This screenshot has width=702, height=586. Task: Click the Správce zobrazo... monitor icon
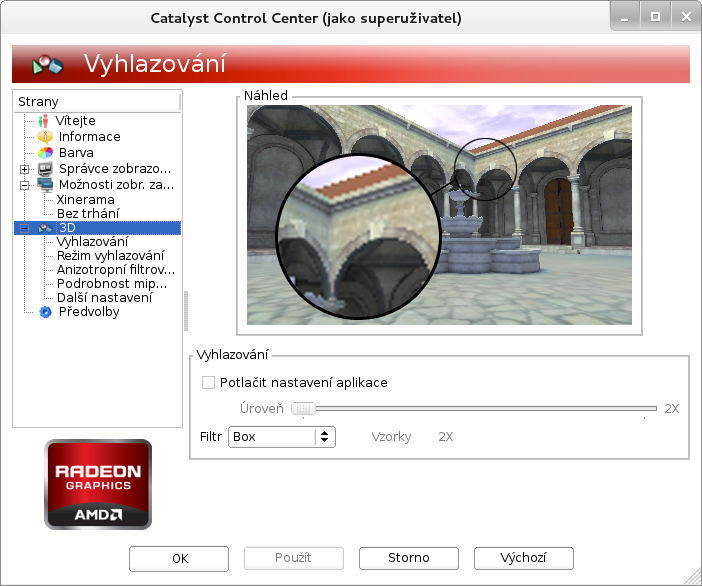pos(45,169)
